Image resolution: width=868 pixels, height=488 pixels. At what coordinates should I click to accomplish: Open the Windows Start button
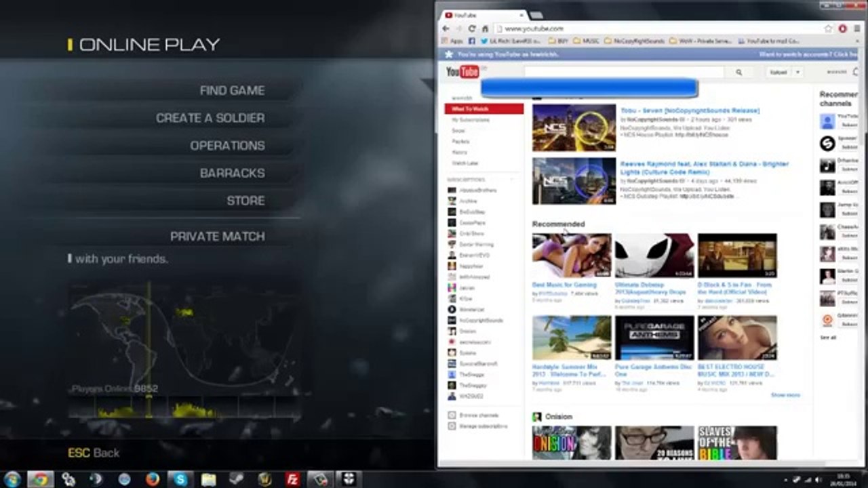13,479
